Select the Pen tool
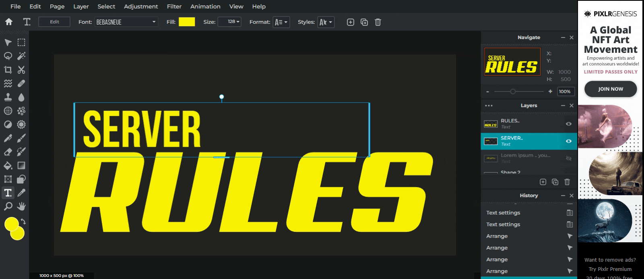The image size is (644, 279). tap(8, 138)
